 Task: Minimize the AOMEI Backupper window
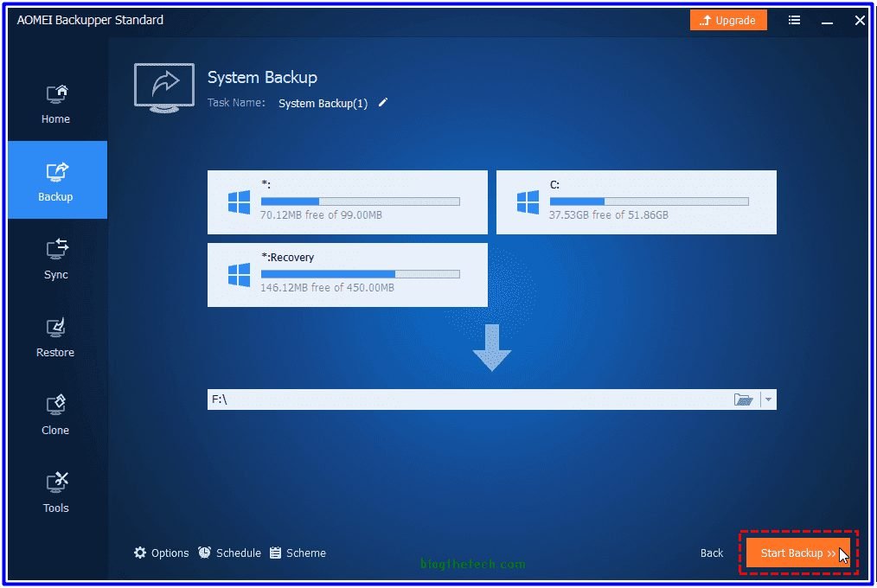coord(828,20)
